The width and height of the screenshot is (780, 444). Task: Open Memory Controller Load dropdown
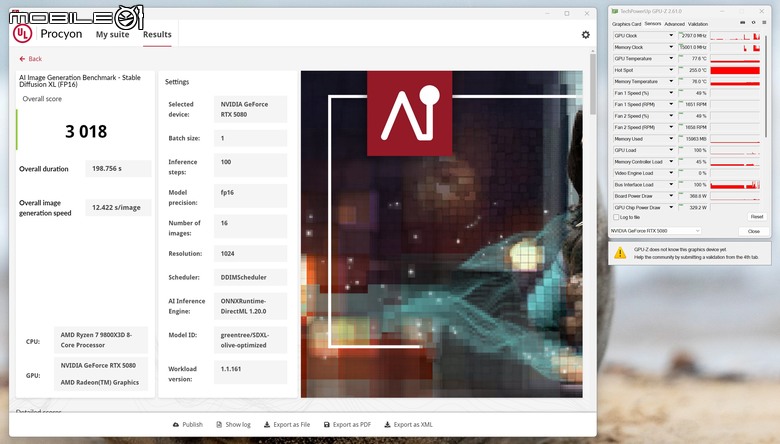pos(671,162)
